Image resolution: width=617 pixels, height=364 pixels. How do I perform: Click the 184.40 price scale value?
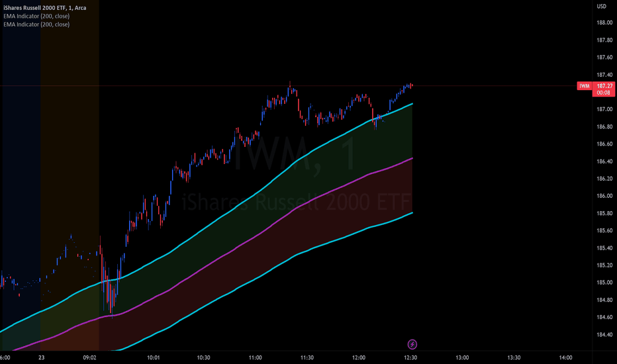pyautogui.click(x=604, y=334)
